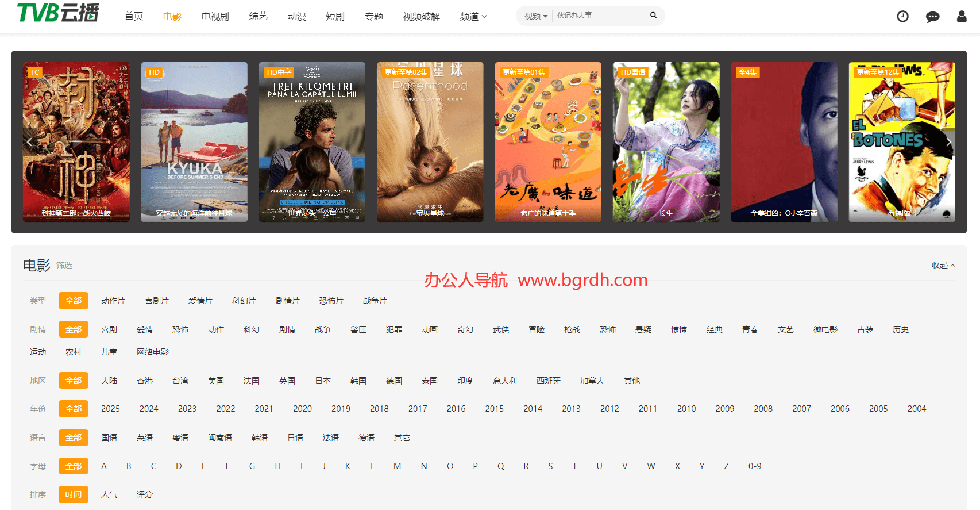Filter titles by 0-9
This screenshot has width=980, height=510.
[755, 466]
